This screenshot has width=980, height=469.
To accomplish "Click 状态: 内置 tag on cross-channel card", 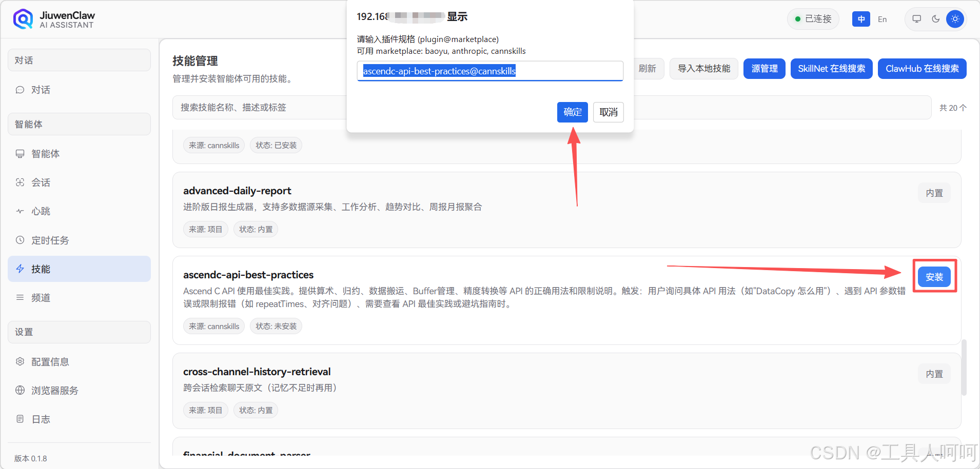I will (256, 410).
